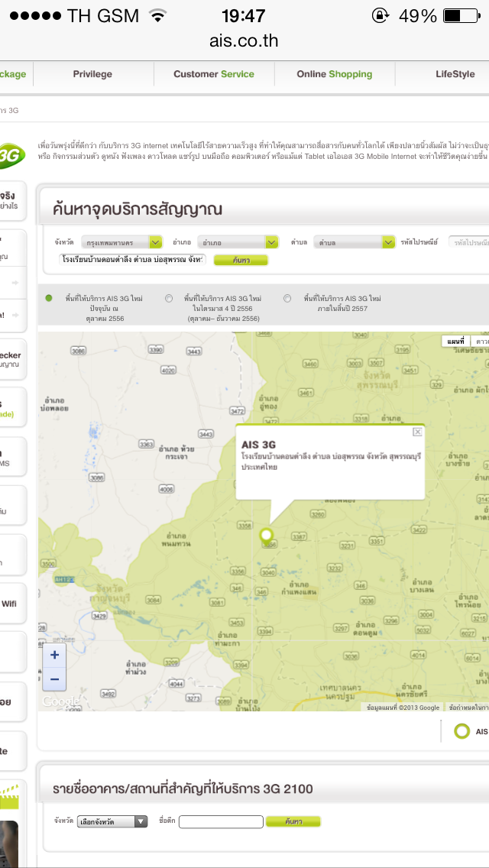Select coverage by end of 2557 radio
This screenshot has height=868, width=489.
[287, 298]
